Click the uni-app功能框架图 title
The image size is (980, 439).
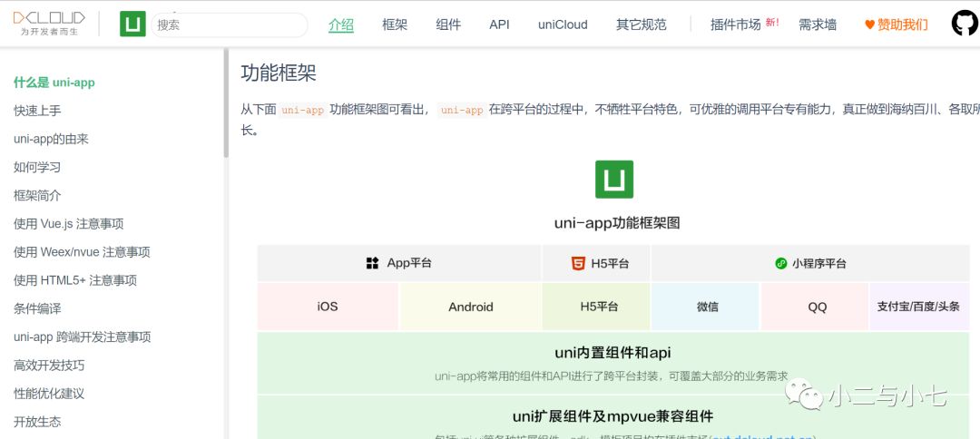(x=617, y=223)
